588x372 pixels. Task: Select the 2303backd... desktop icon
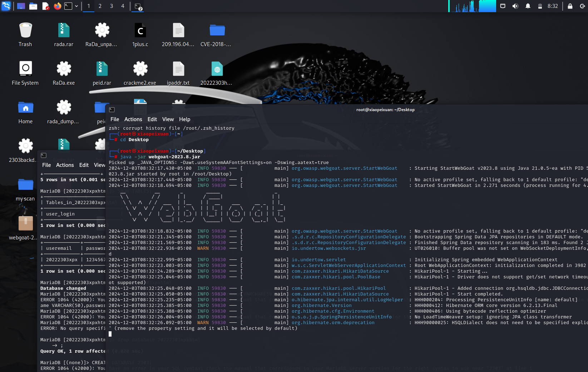[x=23, y=150]
